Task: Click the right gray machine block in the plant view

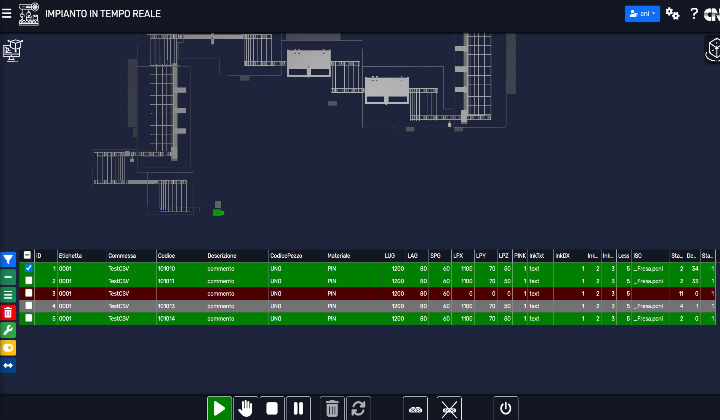Action: coord(387,90)
